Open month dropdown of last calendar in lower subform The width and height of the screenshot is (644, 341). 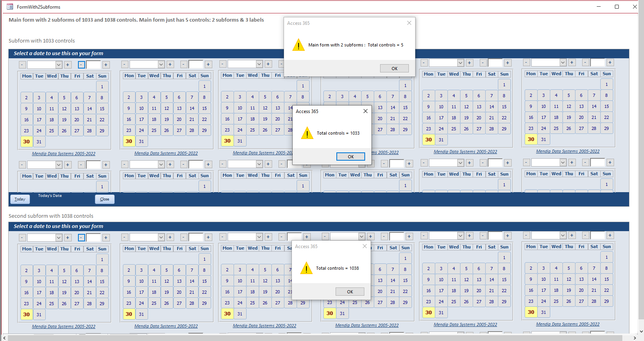[x=563, y=235]
